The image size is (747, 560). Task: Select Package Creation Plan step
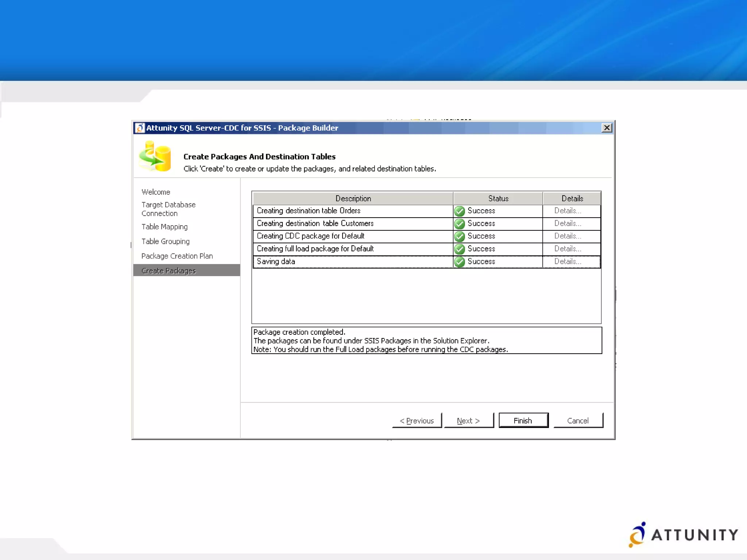(x=177, y=256)
